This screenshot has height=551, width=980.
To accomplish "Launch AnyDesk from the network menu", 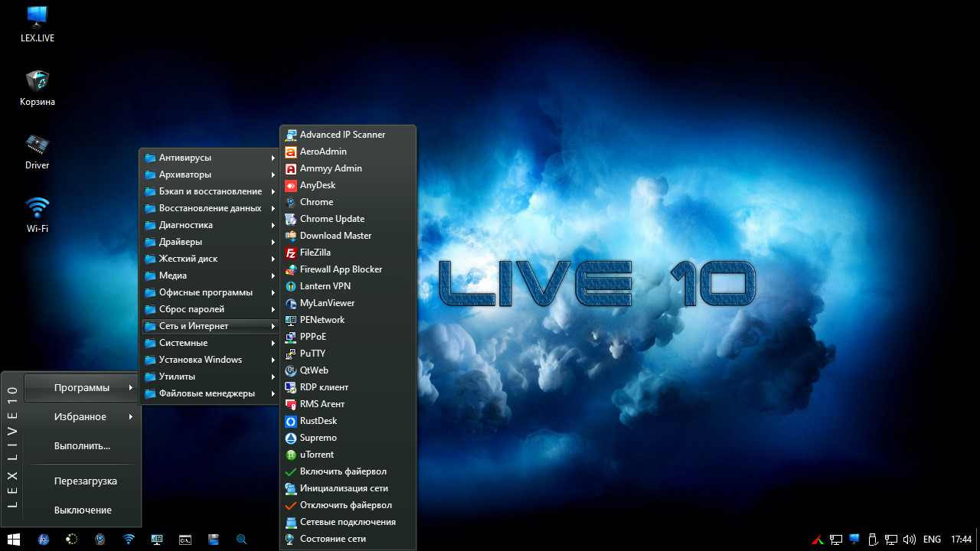I will [317, 185].
